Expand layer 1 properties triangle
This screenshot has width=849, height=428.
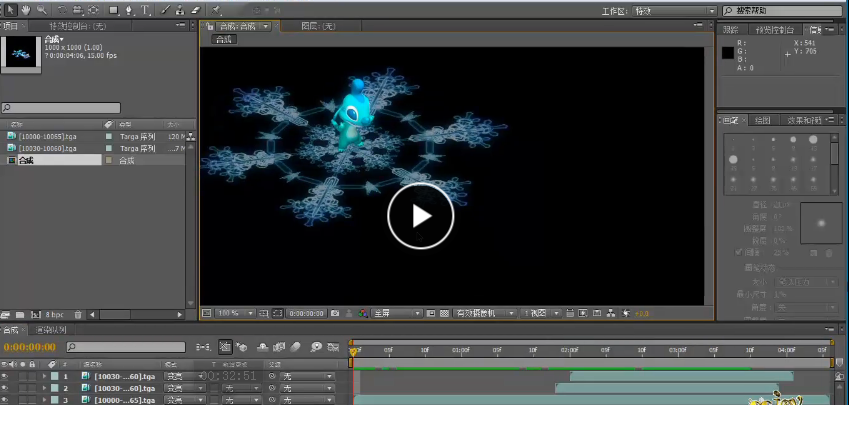click(44, 376)
